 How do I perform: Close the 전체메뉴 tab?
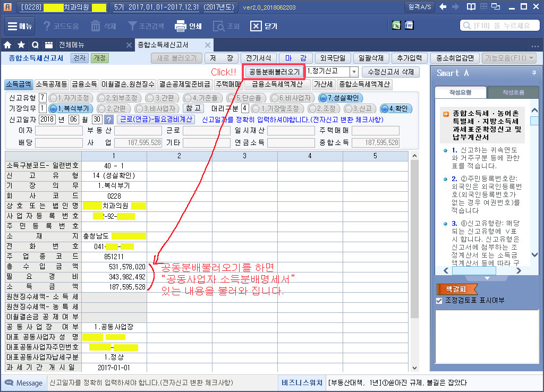coord(129,45)
